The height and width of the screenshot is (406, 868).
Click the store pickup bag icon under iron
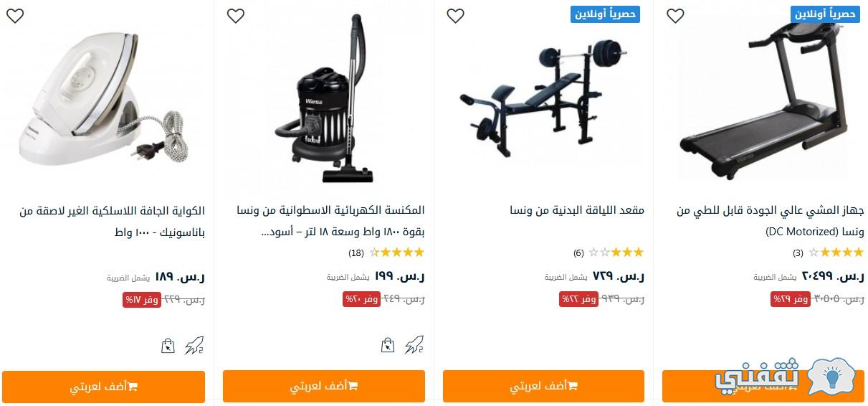(x=168, y=346)
